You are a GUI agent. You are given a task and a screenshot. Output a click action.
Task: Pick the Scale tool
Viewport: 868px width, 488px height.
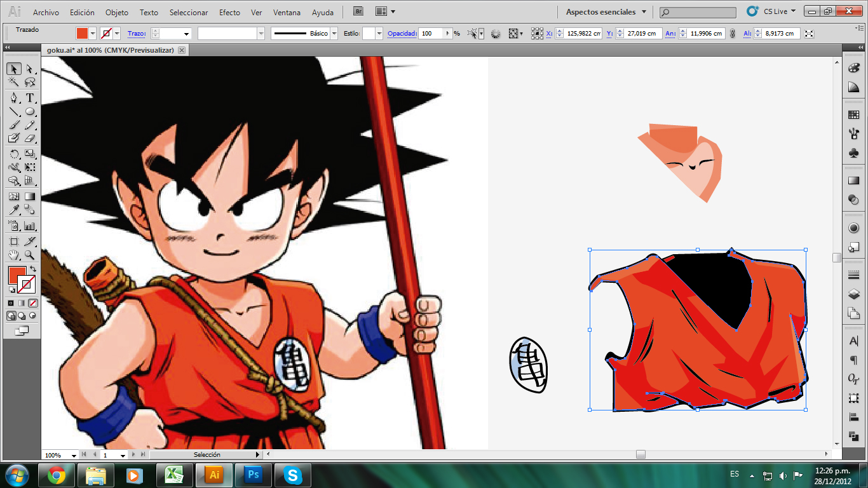pos(29,154)
